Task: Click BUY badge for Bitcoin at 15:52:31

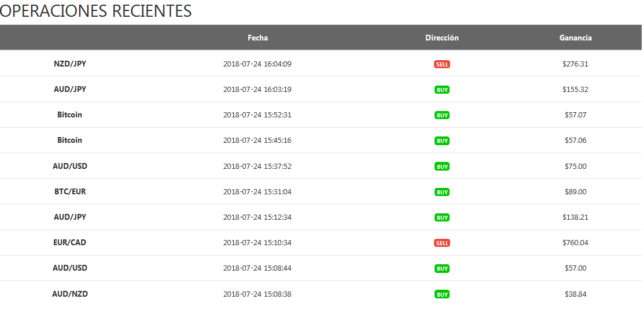Action: point(442,115)
